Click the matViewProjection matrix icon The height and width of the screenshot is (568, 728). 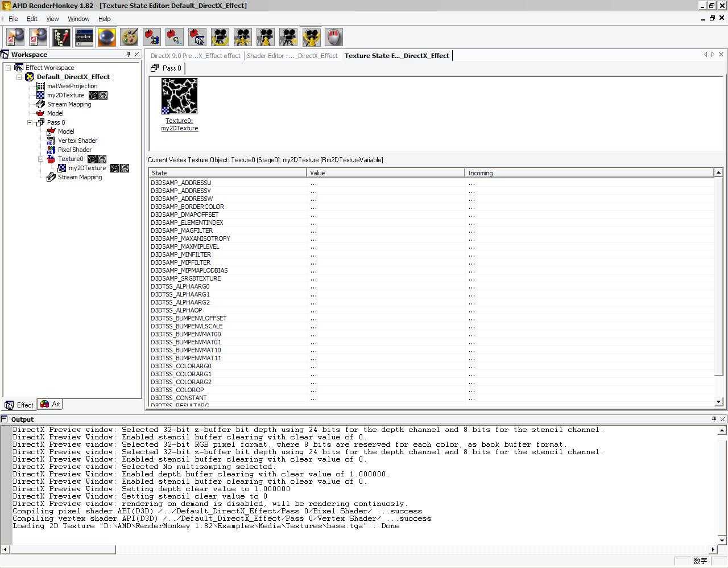[40, 86]
